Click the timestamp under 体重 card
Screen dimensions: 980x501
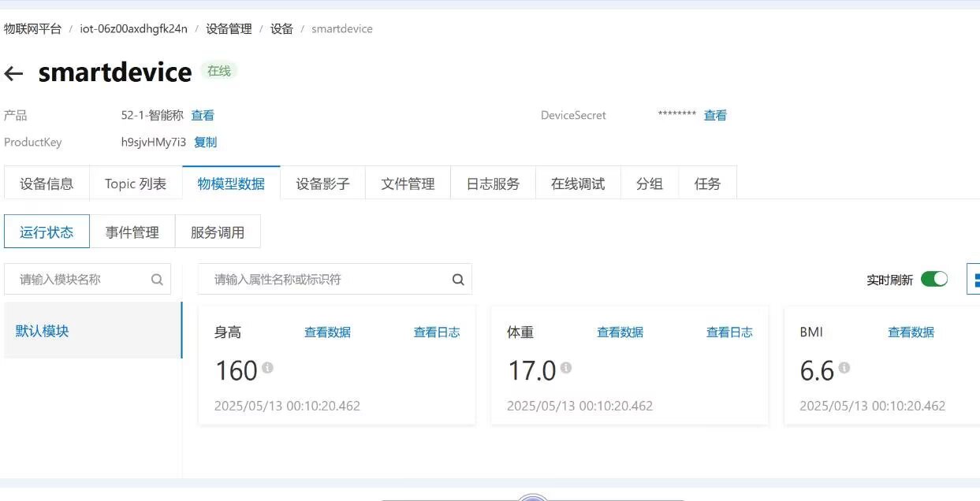(579, 406)
